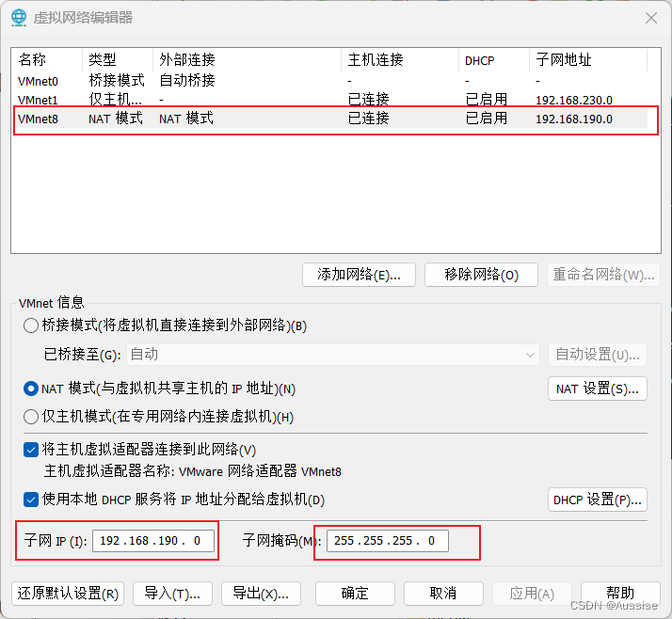This screenshot has height=619, width=672.
Task: Click the 名称 column header
Action: click(x=32, y=59)
